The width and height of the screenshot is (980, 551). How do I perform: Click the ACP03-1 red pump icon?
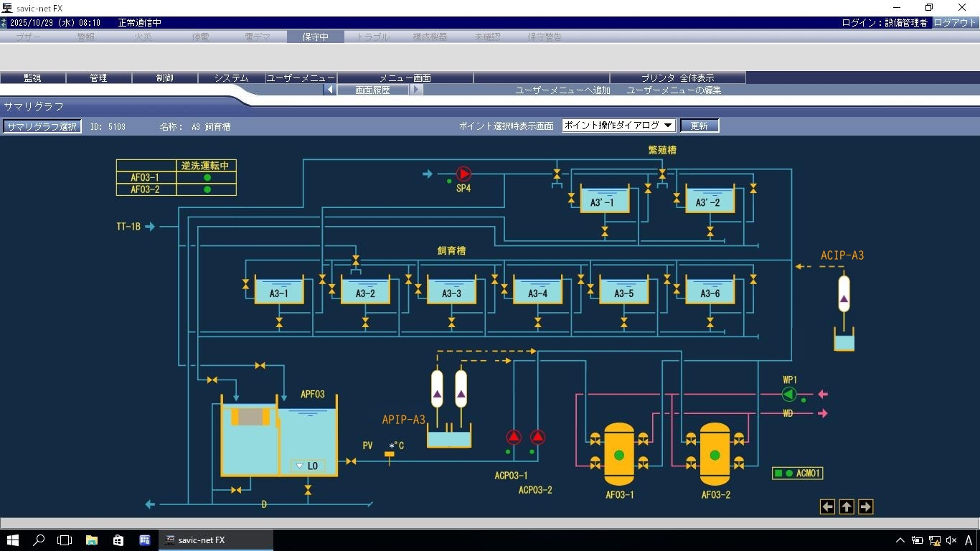click(x=514, y=437)
